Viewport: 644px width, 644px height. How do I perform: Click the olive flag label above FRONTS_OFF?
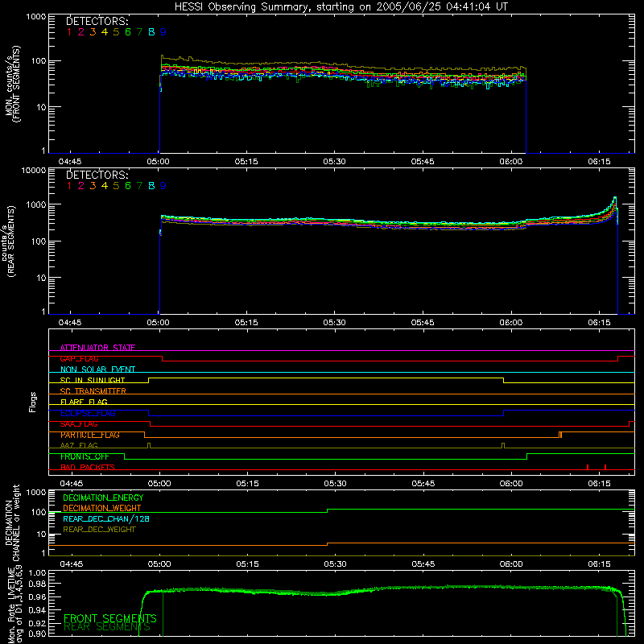(x=79, y=445)
